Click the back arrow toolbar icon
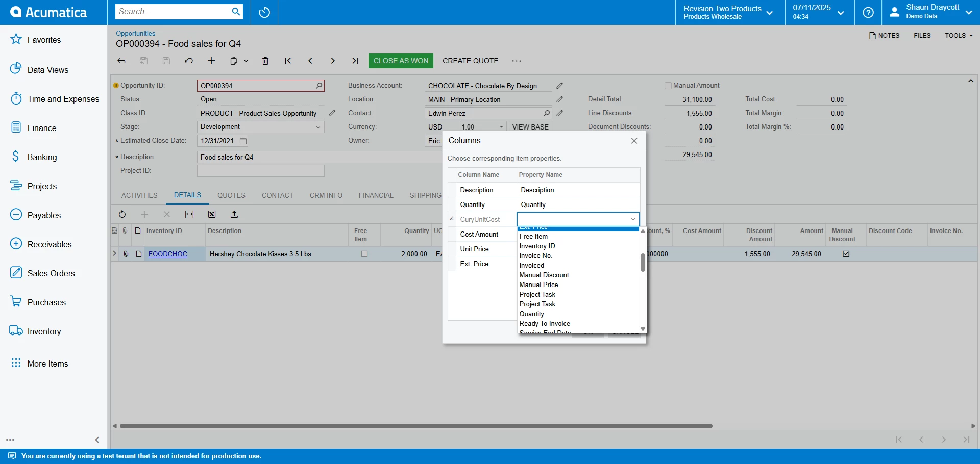 click(x=121, y=61)
